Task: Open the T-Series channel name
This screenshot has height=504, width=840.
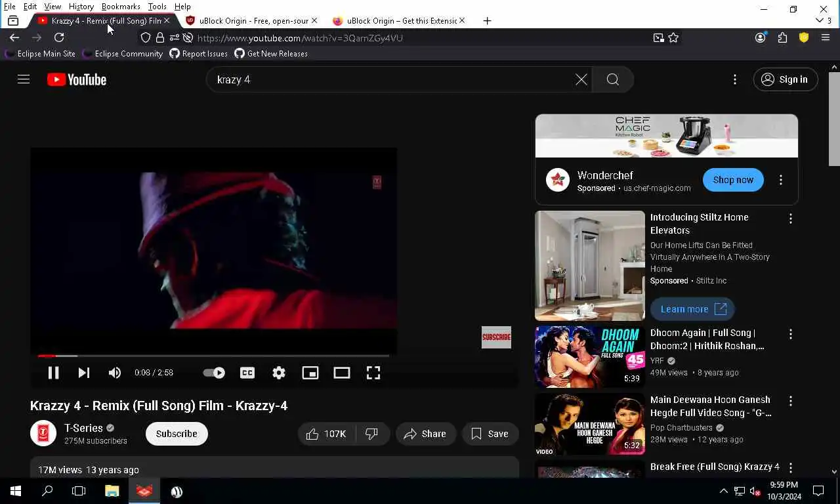Action: tap(83, 428)
